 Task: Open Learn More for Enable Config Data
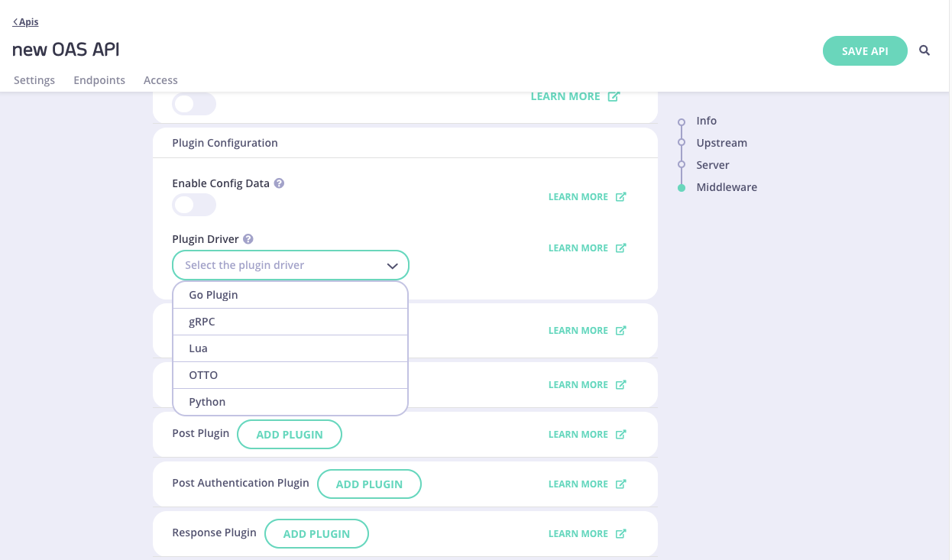(x=578, y=196)
